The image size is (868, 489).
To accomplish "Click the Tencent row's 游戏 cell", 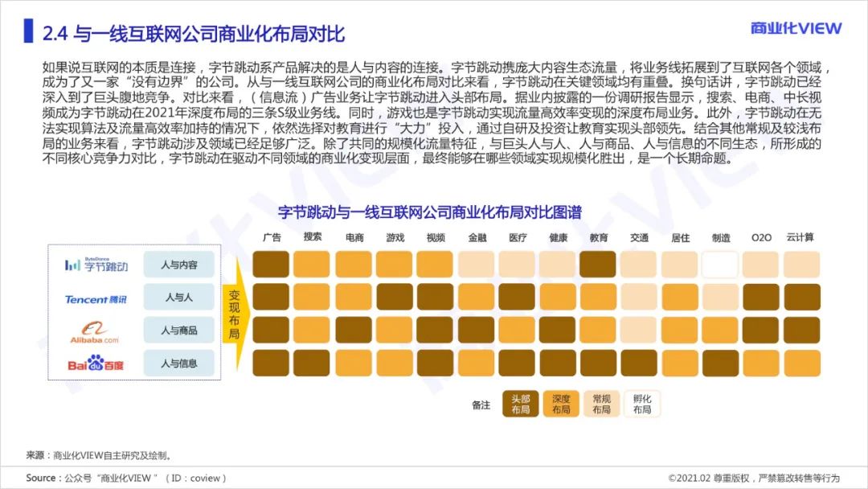I will pyautogui.click(x=394, y=297).
